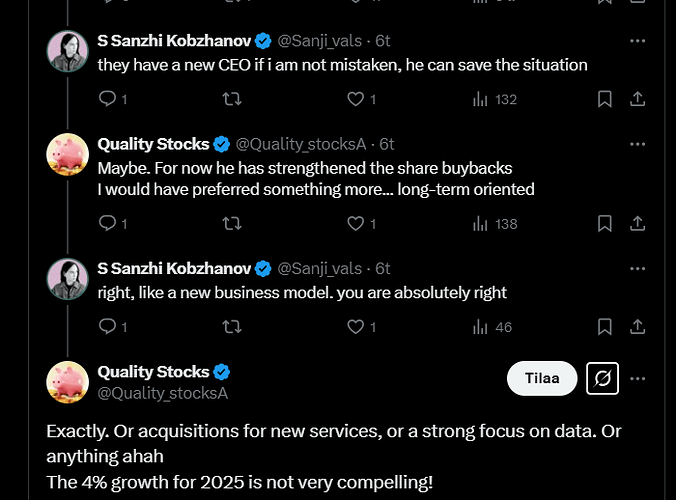The width and height of the screenshot is (676, 500).
Task: Open more options on share buybacks tweet
Action: point(637,144)
